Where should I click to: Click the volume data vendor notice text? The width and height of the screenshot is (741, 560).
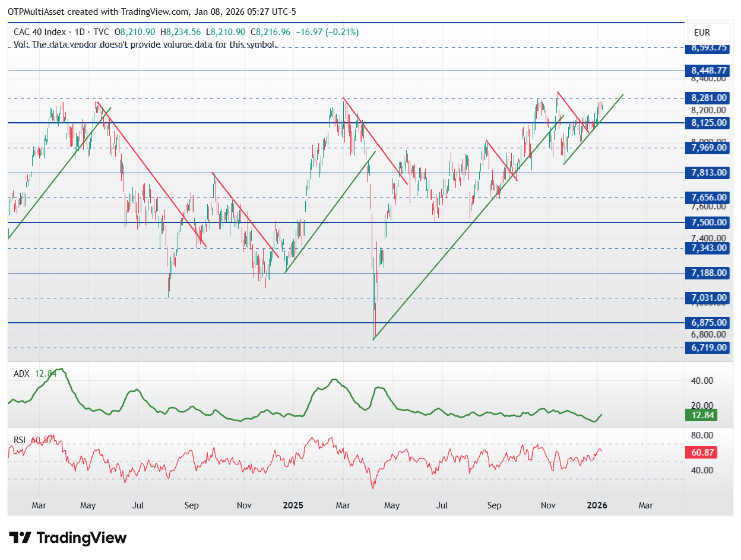pos(145,44)
